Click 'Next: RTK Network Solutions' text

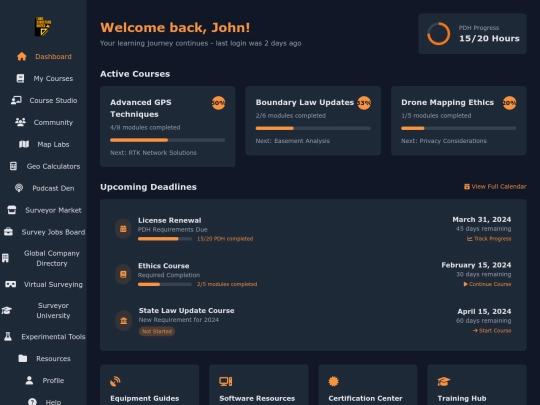point(153,153)
